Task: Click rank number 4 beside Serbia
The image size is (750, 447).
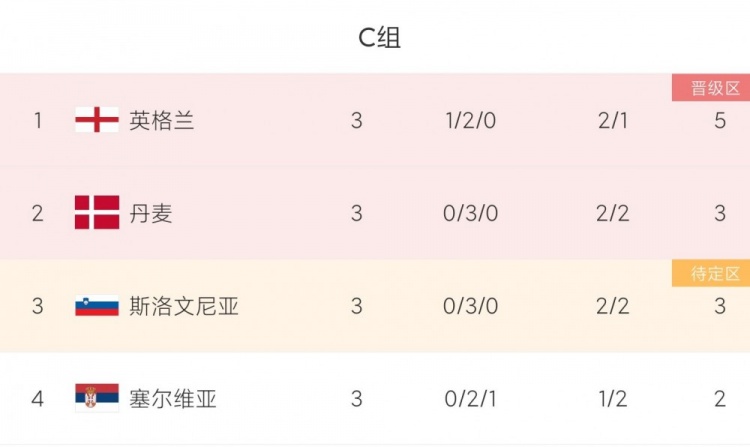Action: pyautogui.click(x=38, y=399)
